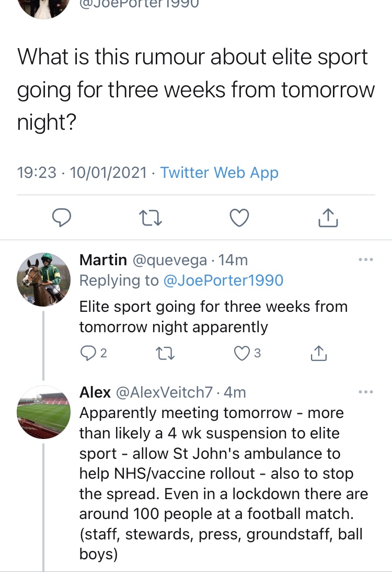
Task: Open Alex's display name profile
Action: click(95, 392)
